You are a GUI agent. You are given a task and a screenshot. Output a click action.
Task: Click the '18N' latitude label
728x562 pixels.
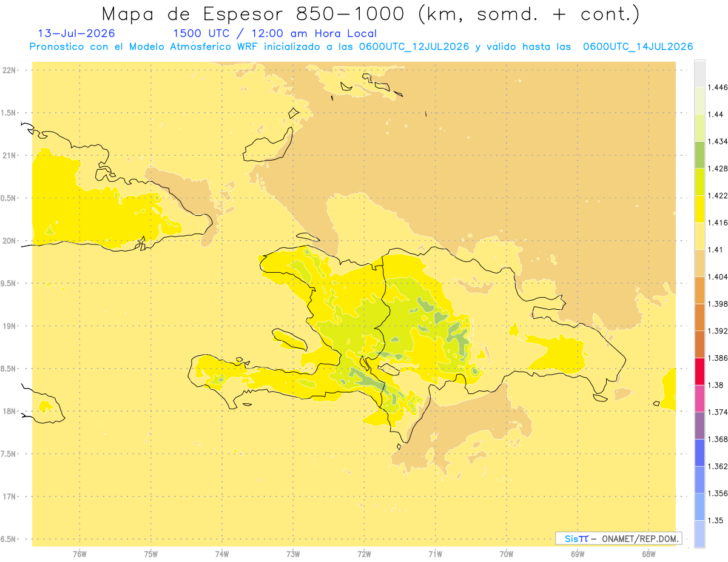coord(9,411)
